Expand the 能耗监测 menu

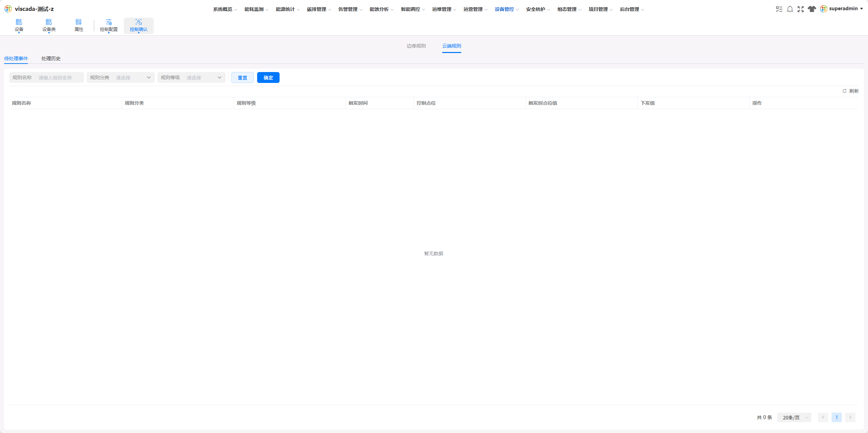[x=256, y=9]
